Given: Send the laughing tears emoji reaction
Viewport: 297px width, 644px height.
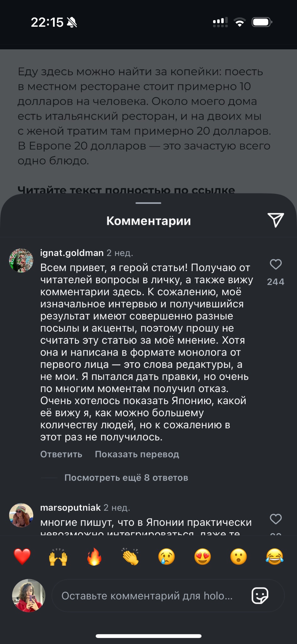Looking at the screenshot, I should pos(274,557).
